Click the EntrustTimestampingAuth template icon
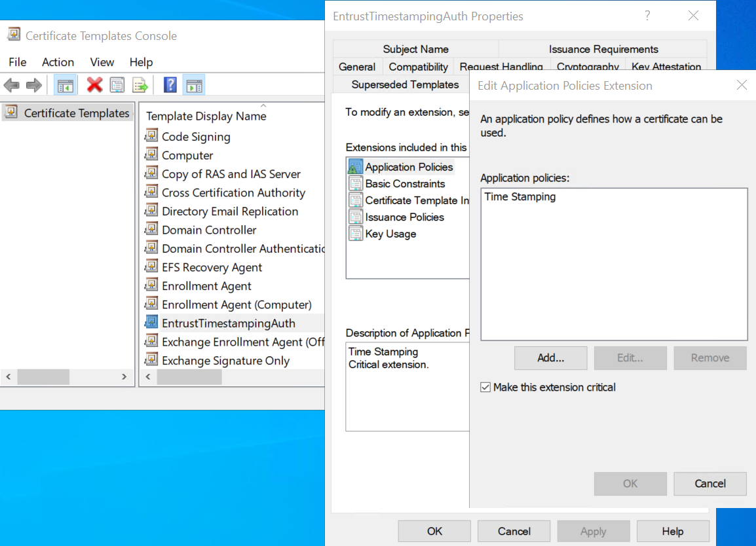The image size is (756, 546). click(151, 322)
